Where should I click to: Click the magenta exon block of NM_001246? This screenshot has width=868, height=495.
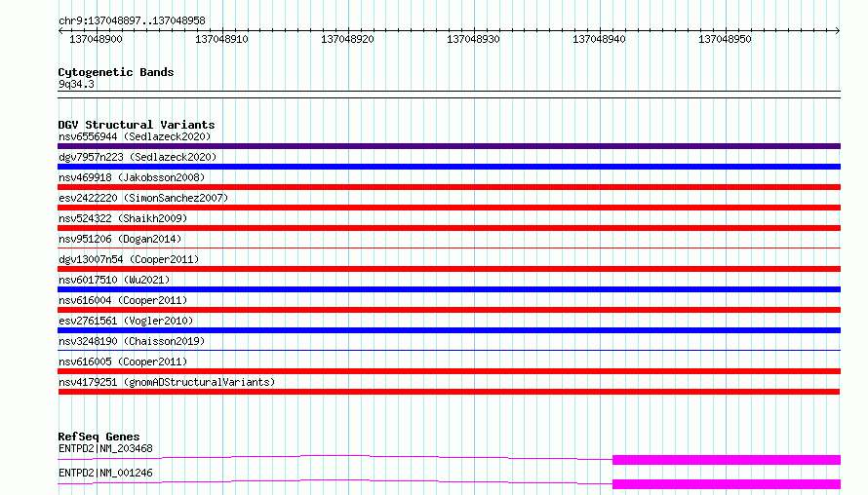(x=727, y=484)
